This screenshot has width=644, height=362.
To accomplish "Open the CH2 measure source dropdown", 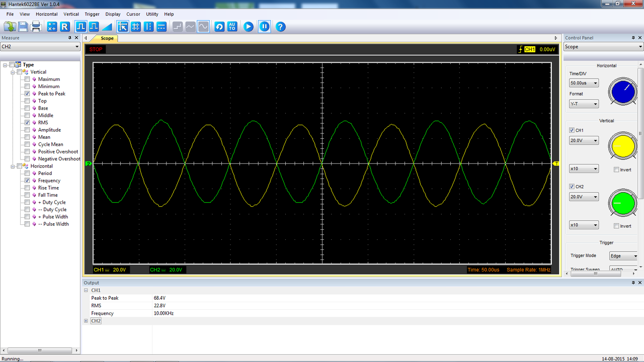I will pyautogui.click(x=40, y=47).
